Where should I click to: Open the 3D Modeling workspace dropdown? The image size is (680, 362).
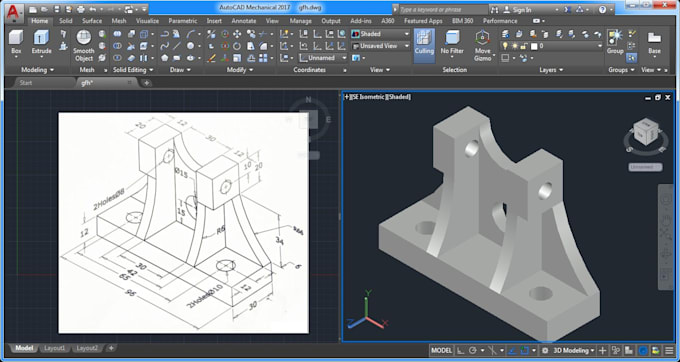coord(574,350)
